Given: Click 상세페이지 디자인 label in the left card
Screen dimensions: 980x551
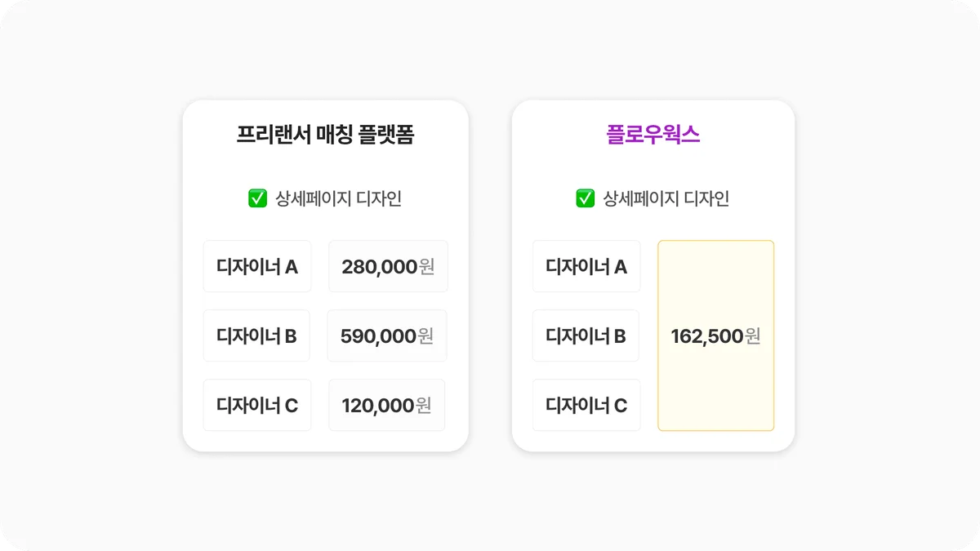Looking at the screenshot, I should pos(338,198).
